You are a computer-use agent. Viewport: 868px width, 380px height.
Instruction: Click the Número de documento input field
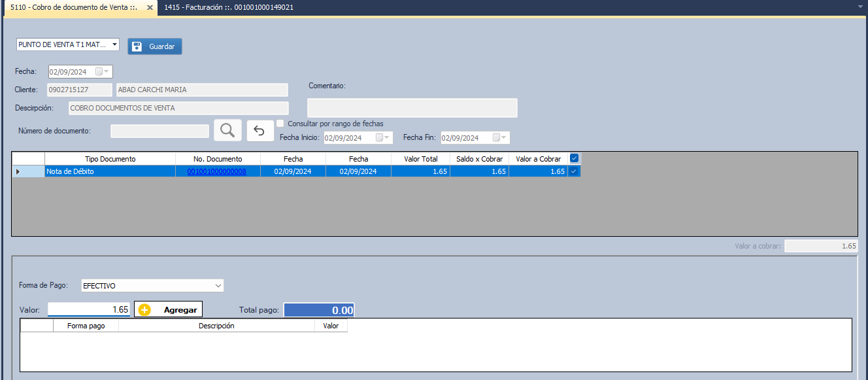tap(160, 131)
